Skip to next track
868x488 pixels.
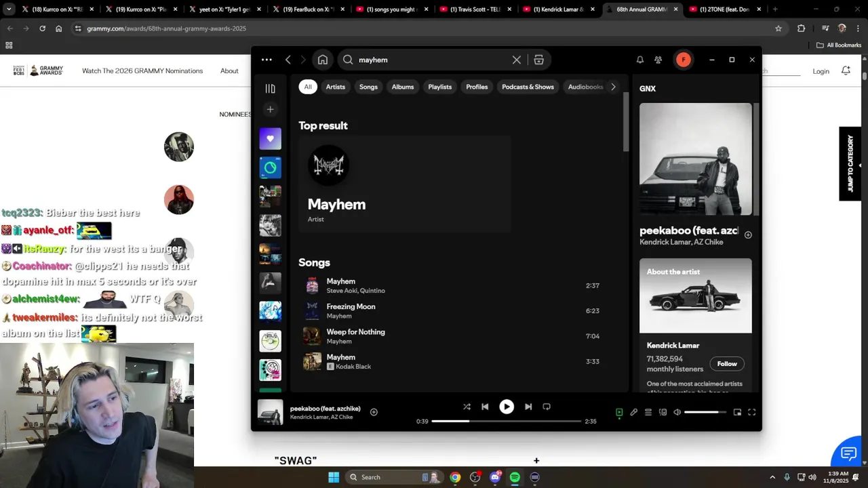pyautogui.click(x=528, y=407)
